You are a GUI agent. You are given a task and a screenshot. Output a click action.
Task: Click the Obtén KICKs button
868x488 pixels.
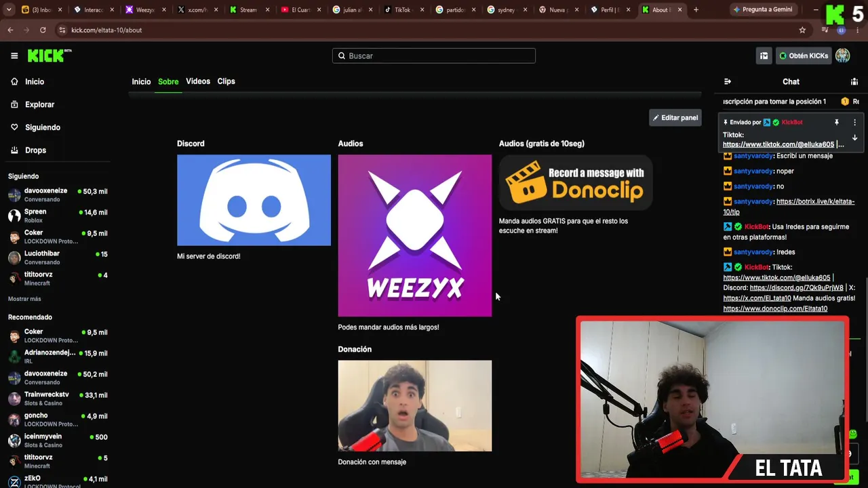point(803,56)
